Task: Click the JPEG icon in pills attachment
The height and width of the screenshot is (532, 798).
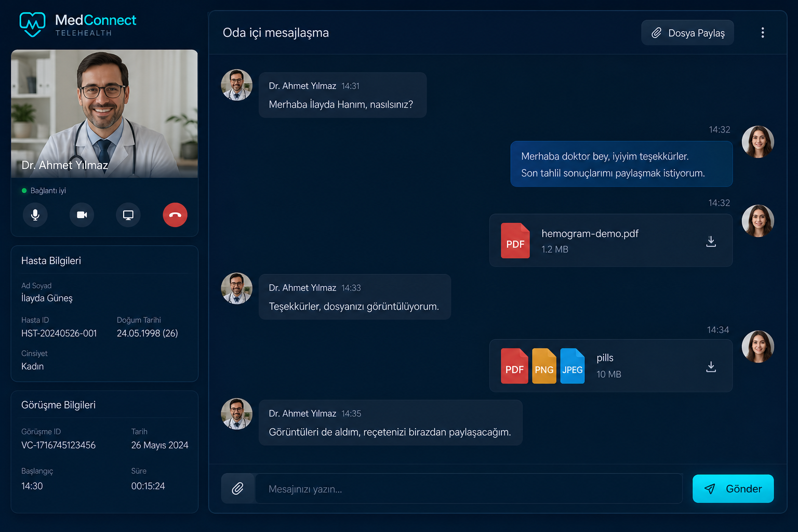Action: (x=573, y=366)
